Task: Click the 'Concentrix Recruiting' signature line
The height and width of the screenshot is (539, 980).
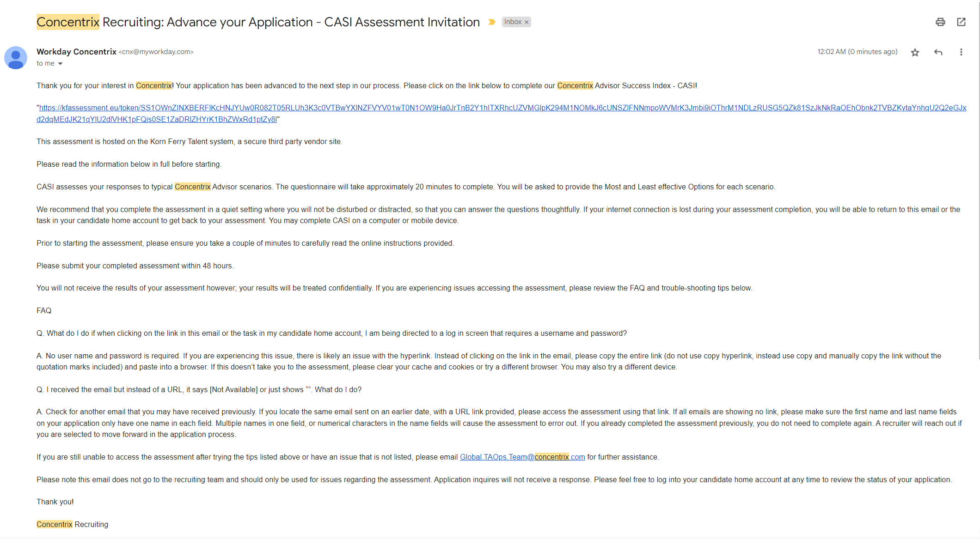Action: [72, 524]
